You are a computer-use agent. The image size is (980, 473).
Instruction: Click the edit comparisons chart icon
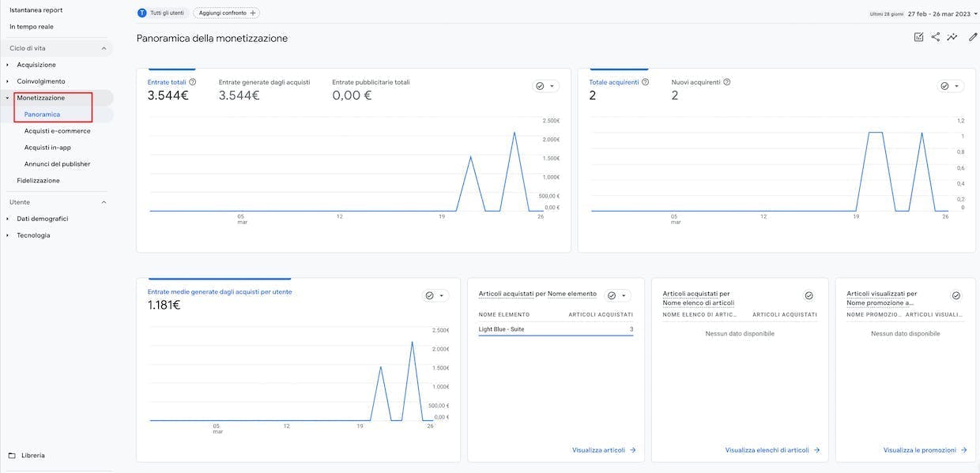tap(918, 37)
